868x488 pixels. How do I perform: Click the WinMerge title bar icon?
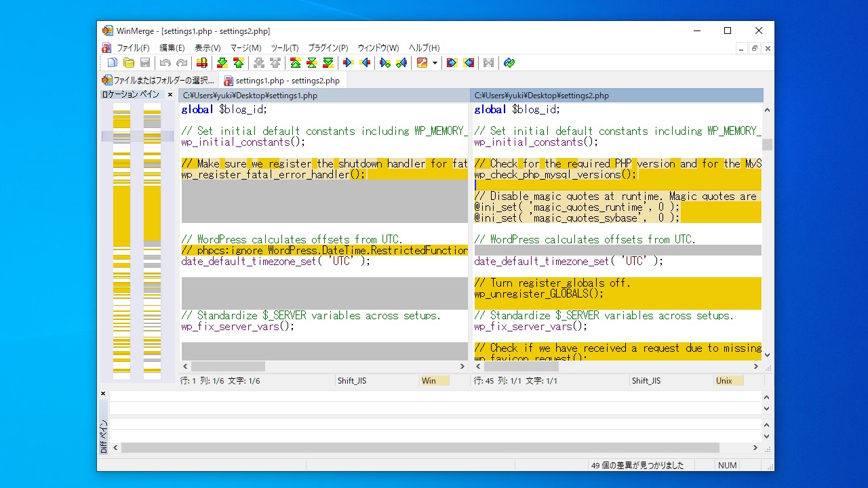pyautogui.click(x=107, y=30)
